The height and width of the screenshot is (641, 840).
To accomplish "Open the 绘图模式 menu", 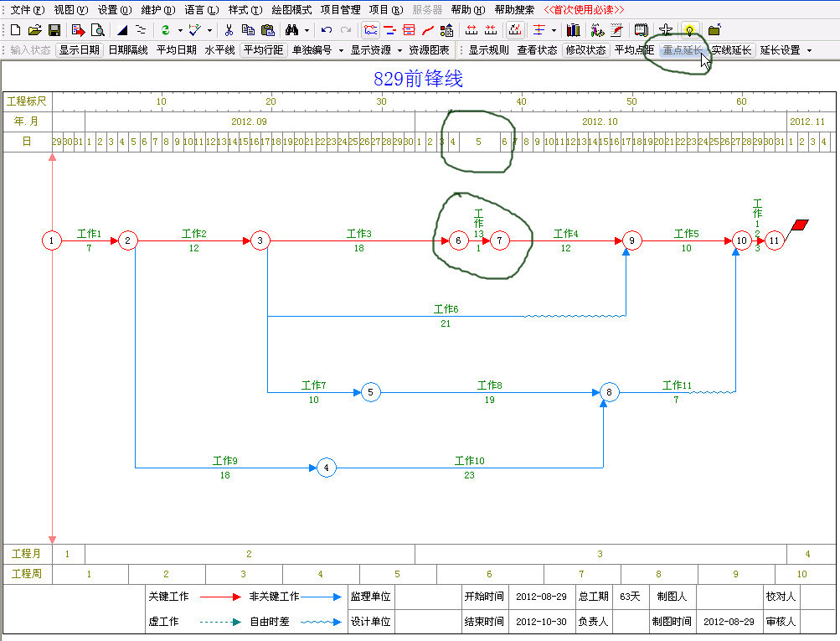I will click(x=292, y=10).
